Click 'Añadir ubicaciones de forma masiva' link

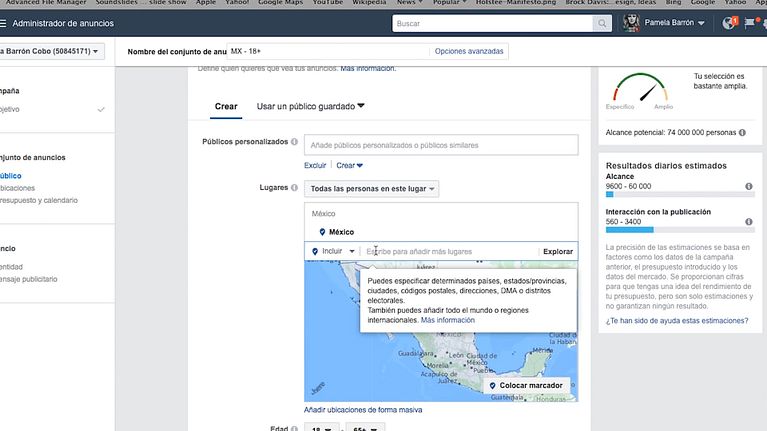363,410
